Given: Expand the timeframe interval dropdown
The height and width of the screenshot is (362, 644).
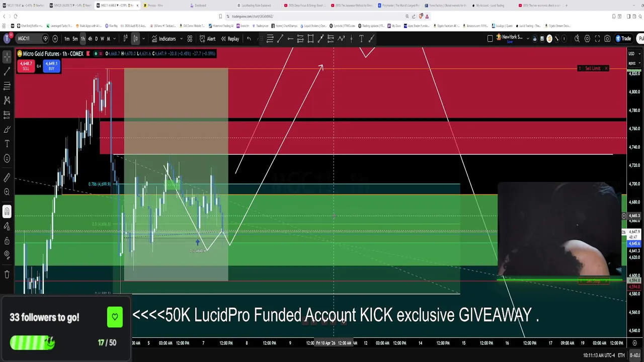Looking at the screenshot, I should click(114, 39).
